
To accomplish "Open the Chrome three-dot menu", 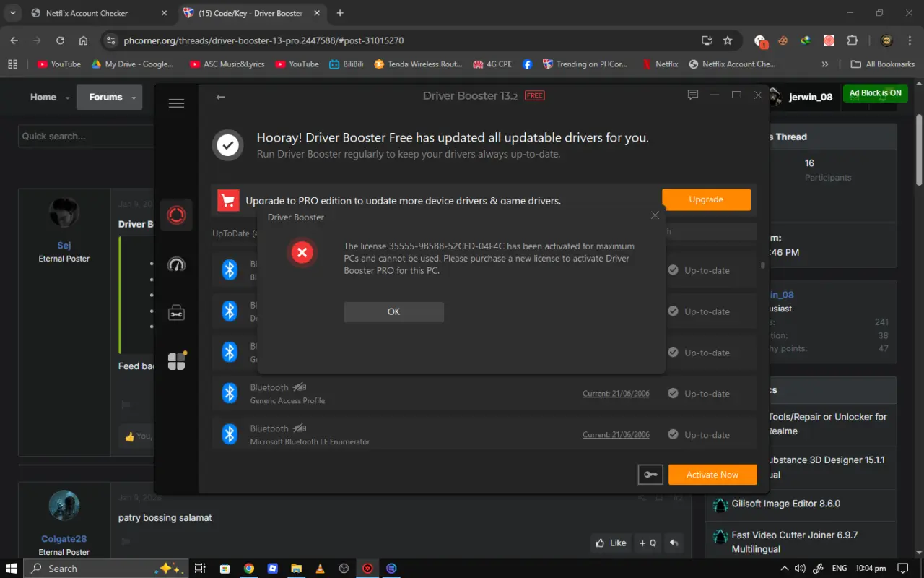I will (x=908, y=40).
